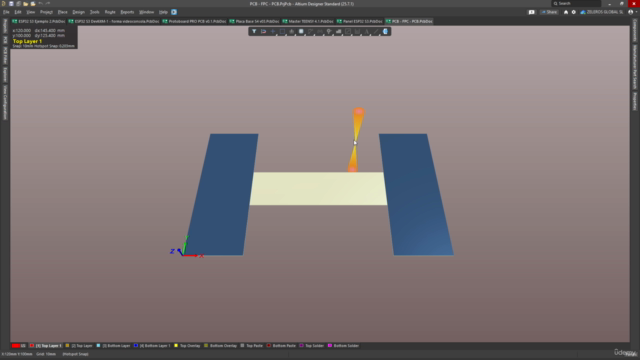
Task: Click the snapping options icon in Active Bar
Action: [x=263, y=31]
